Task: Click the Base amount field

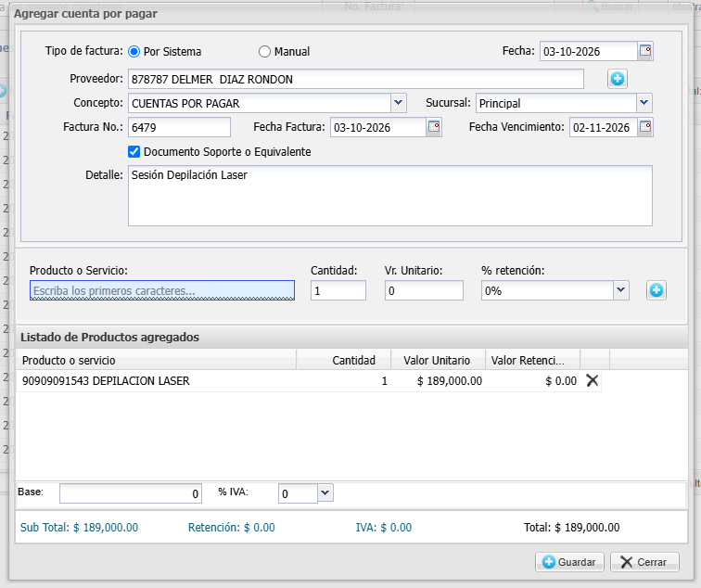Action: click(131, 493)
